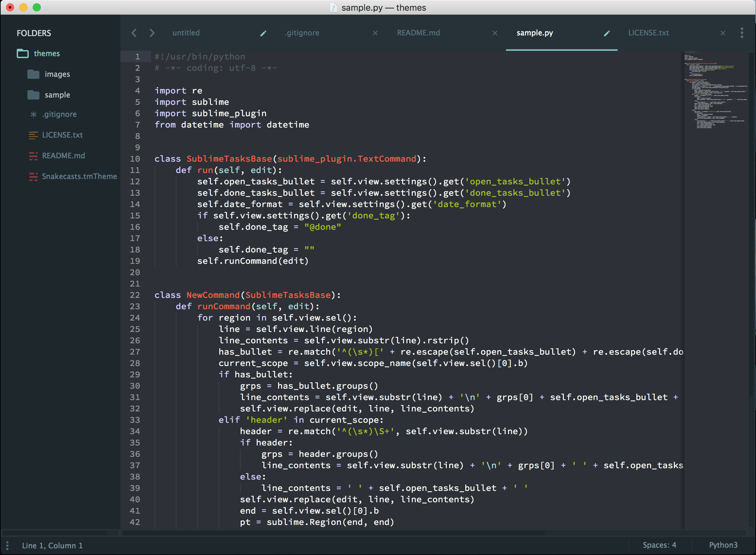Image resolution: width=756 pixels, height=555 pixels.
Task: Open Snakecasts.tmTheme from the sidebar
Action: pyautogui.click(x=79, y=176)
